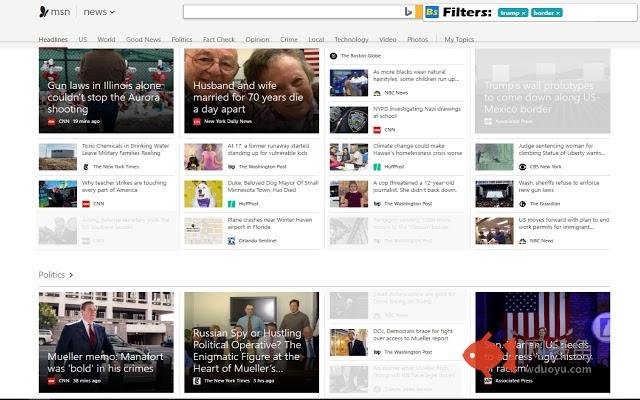Open Toxic Chemicals in Drinking Water article
This screenshot has height=400, width=640.
point(125,149)
